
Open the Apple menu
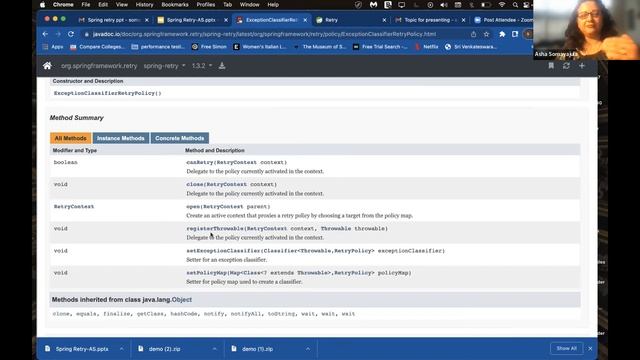tap(42, 5)
